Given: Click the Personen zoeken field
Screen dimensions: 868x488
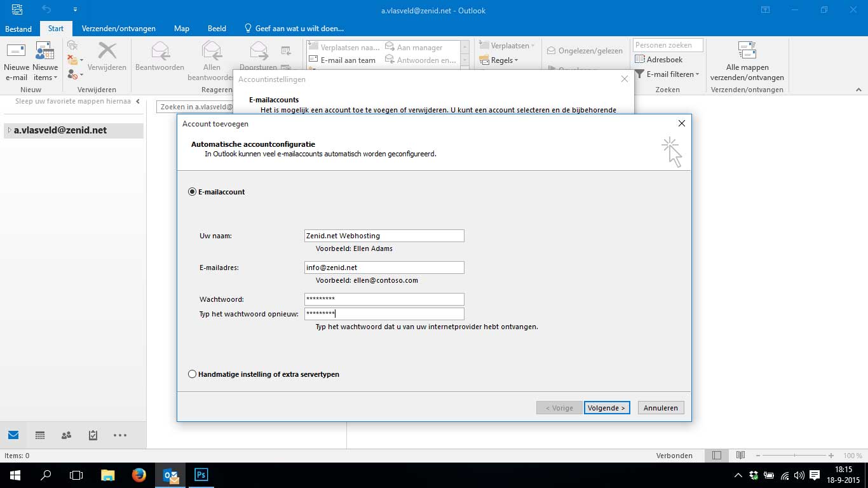Looking at the screenshot, I should point(668,45).
